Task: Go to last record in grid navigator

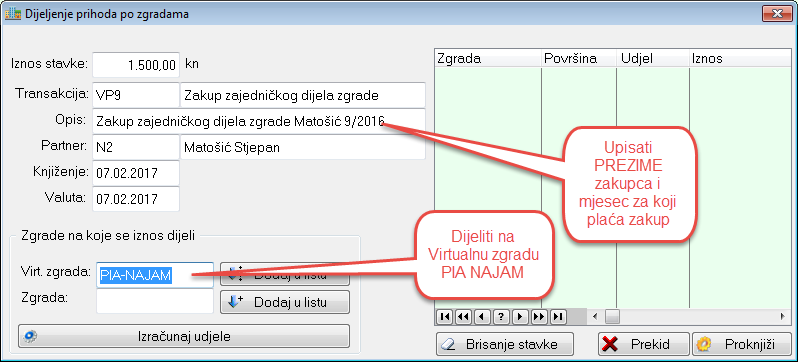Action: 558,317
